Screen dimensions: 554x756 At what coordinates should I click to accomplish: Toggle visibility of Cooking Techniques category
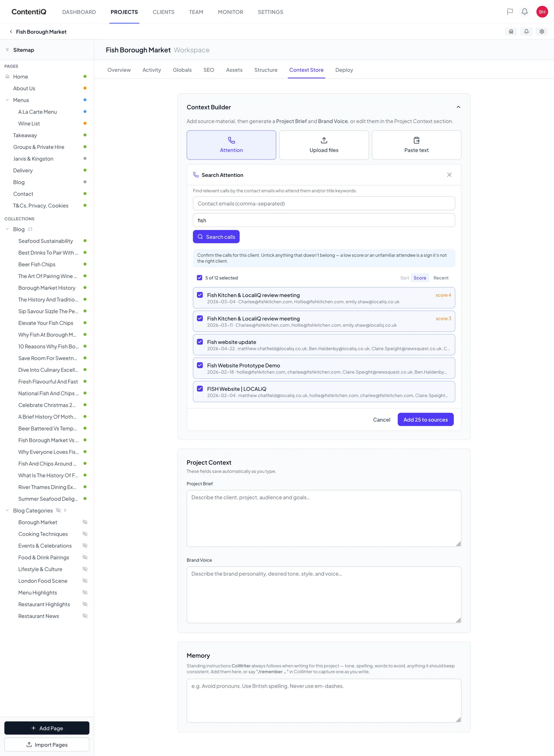85,534
